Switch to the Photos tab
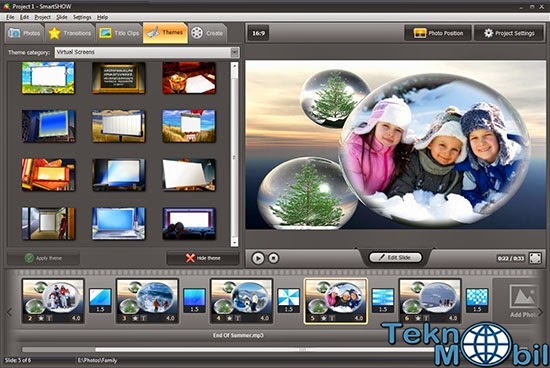Screen dimensions: 550x368 (25, 33)
